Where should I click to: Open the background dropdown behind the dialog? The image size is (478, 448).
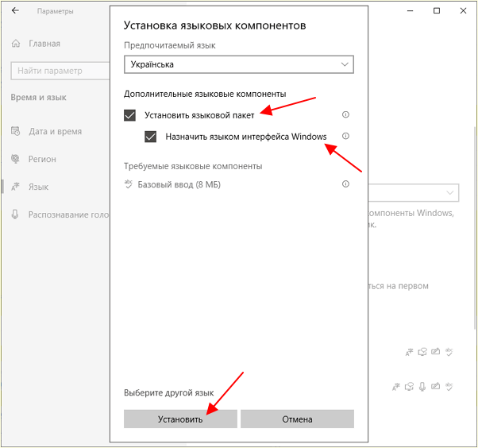414,193
